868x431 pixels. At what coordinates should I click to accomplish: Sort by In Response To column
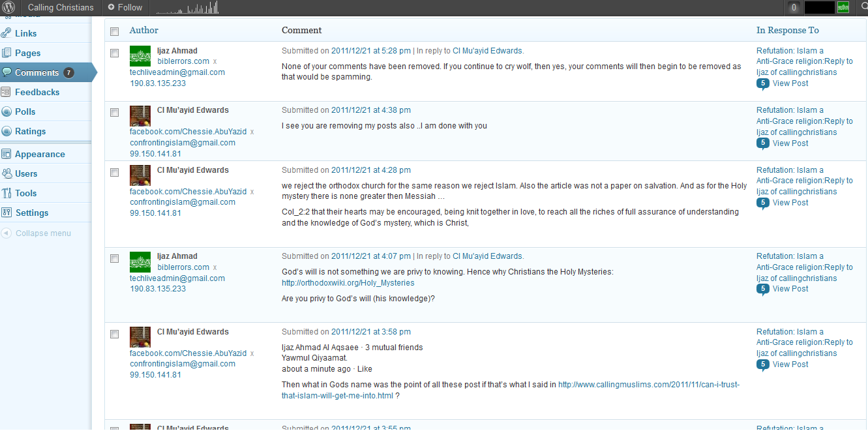coord(787,30)
